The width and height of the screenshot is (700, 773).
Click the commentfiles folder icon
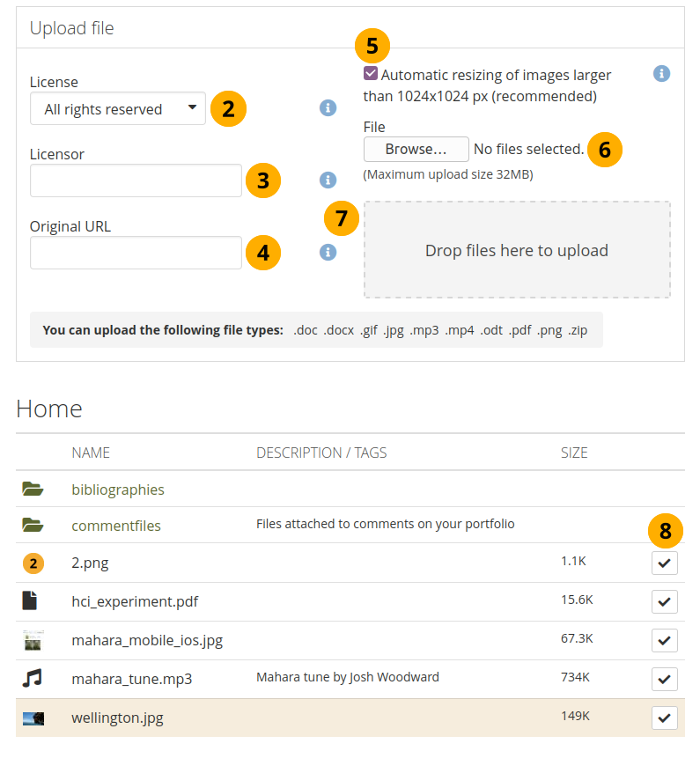(x=33, y=526)
